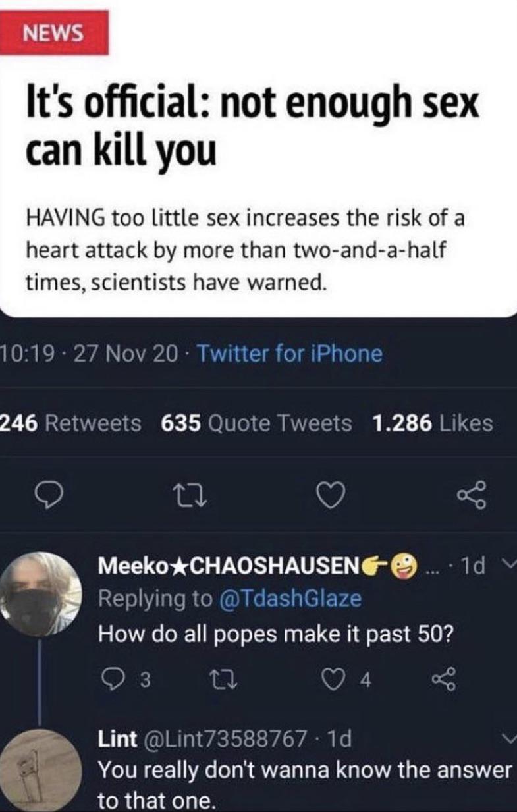
Task: View the 1.286 Likes list
Action: coord(432,423)
